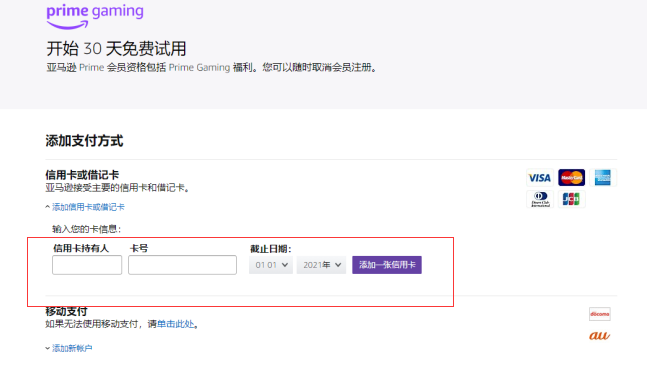Click the 添加支付方式 heading
The image size is (647, 378).
84,141
